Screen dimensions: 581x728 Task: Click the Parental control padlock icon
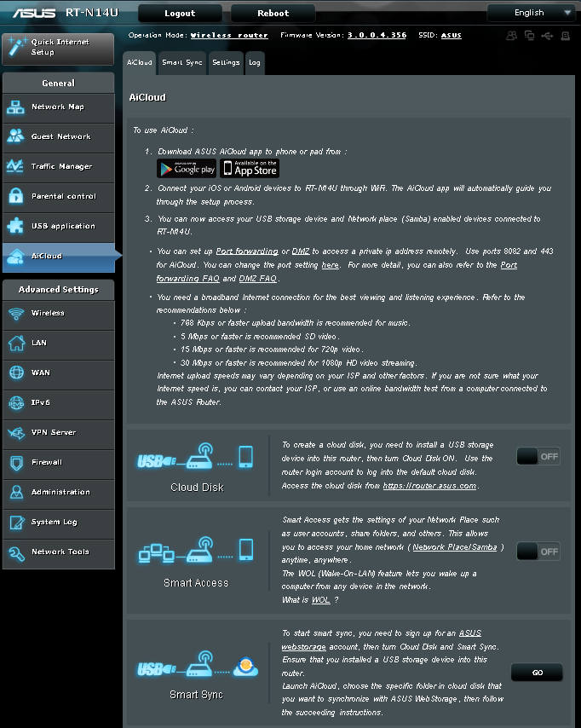tap(16, 195)
